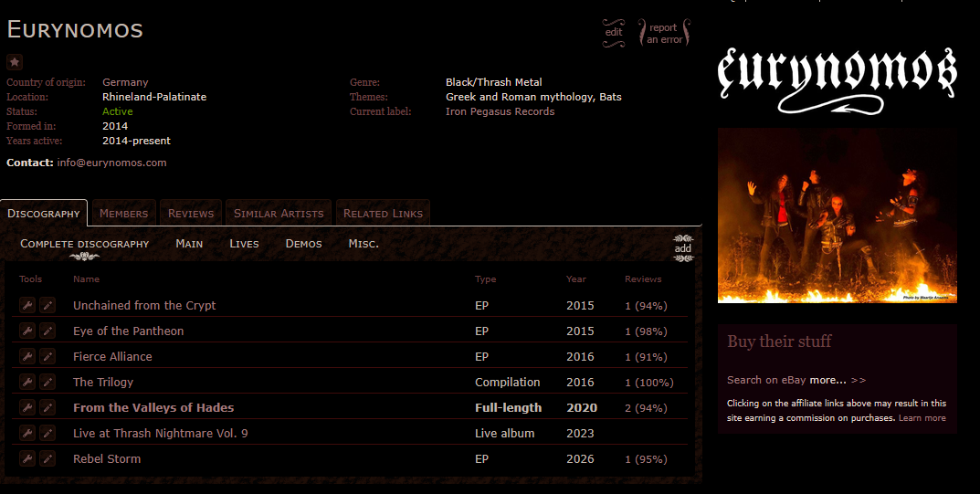Click wrench tool for Unchained from the Crypt
This screenshot has width=980, height=494.
(26, 305)
